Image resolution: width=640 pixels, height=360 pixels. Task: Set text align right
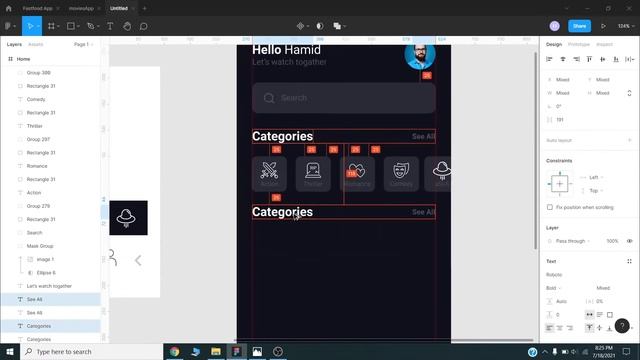(570, 328)
